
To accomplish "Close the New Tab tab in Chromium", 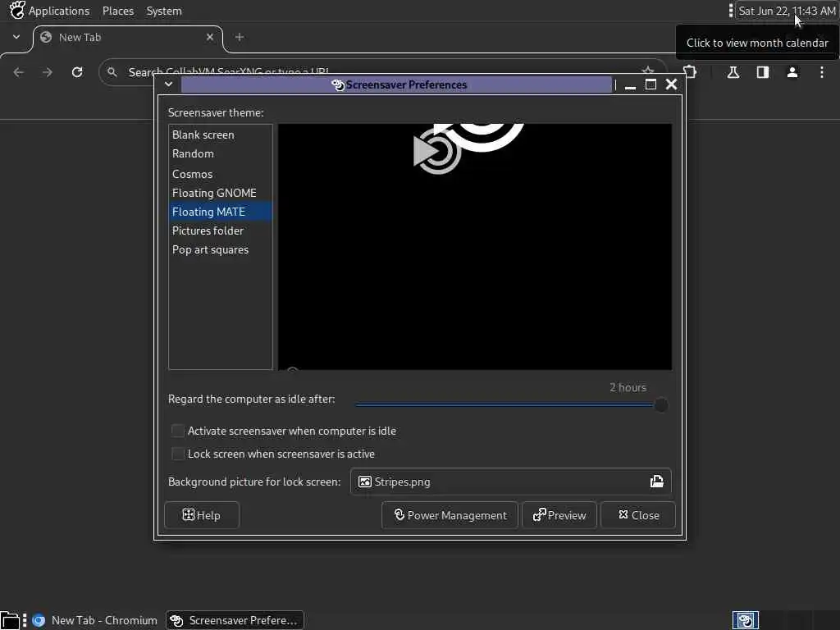I will [x=210, y=37].
